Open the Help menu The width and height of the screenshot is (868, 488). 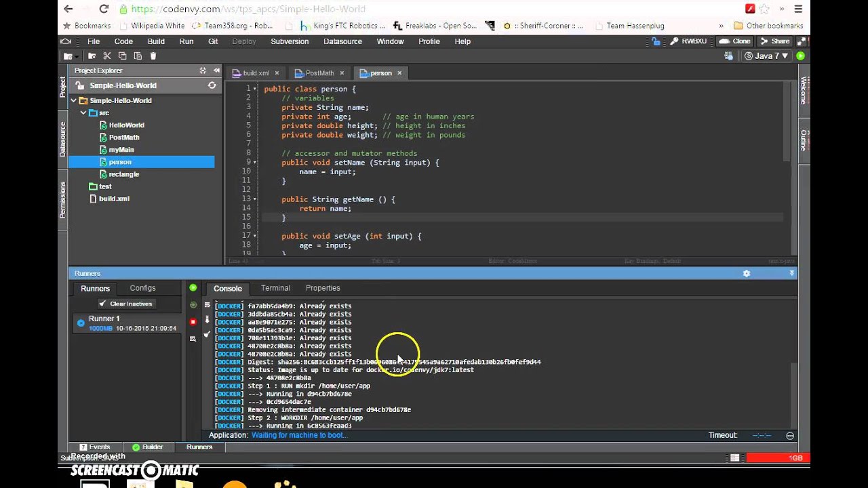[462, 41]
